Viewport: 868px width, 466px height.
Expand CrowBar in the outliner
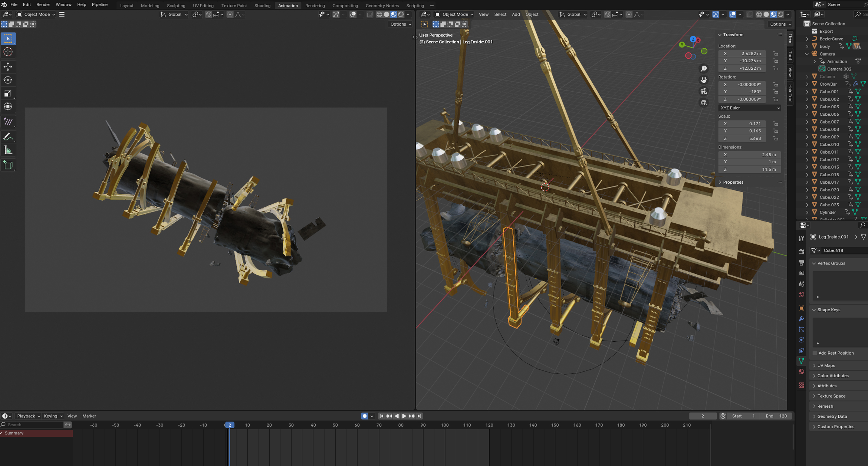[x=807, y=84]
